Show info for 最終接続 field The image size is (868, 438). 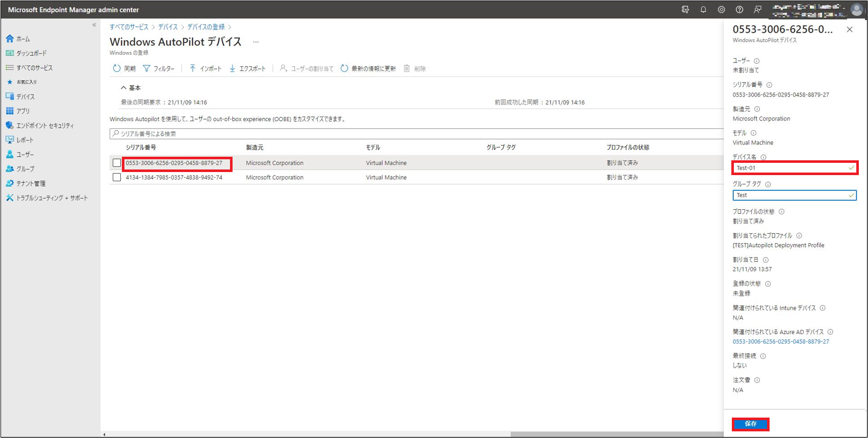(763, 356)
